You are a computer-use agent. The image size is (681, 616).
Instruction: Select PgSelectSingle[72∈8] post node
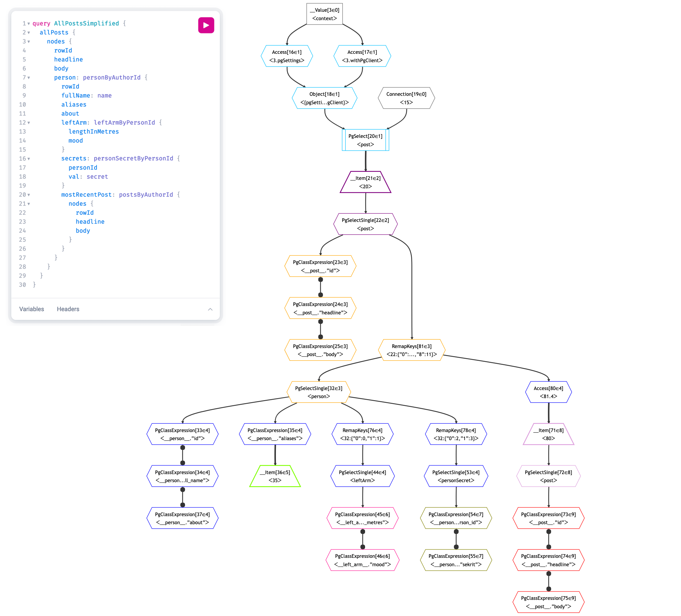[x=548, y=476]
